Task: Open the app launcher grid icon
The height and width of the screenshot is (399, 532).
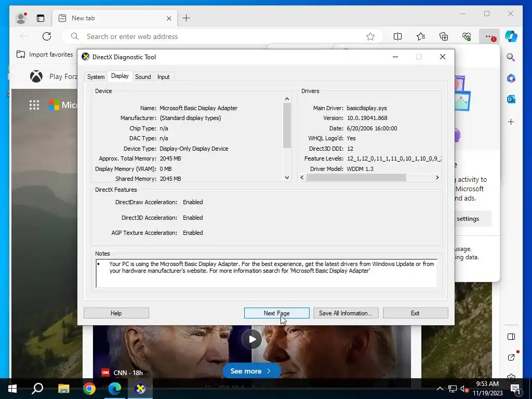Action: 34,105
